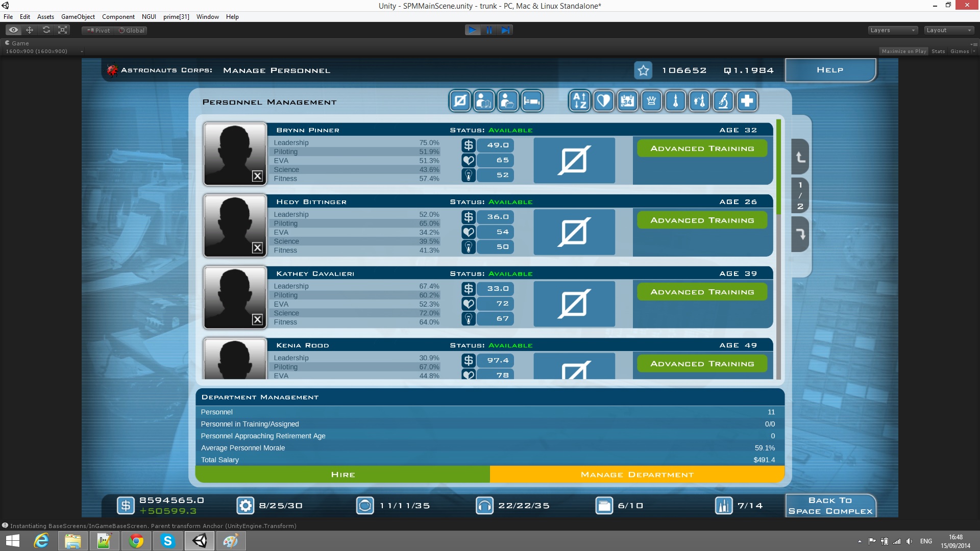The image size is (980, 551).
Task: Toggle dismiss X on Hedy Bittinger portrait
Action: pyautogui.click(x=257, y=248)
